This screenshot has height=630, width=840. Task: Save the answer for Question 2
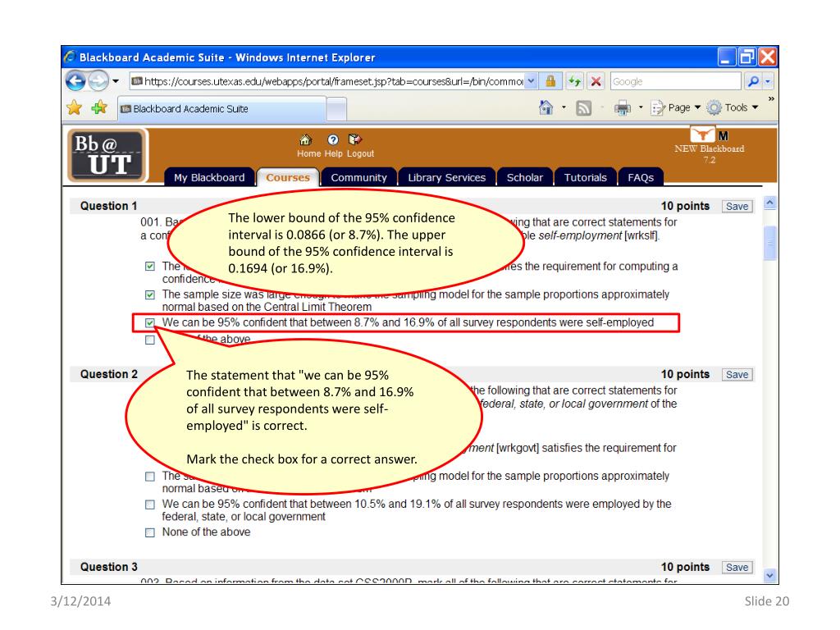pos(737,374)
